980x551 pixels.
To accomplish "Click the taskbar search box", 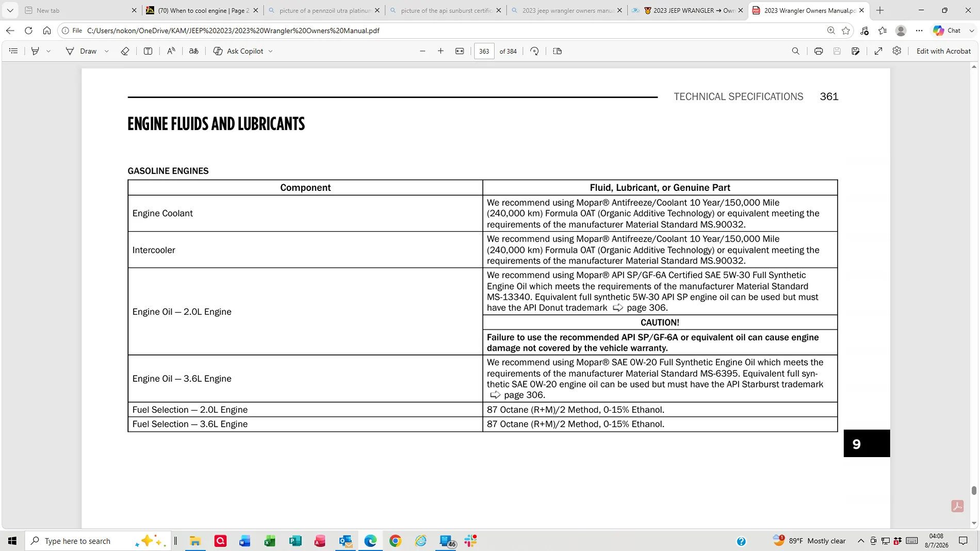I will (97, 541).
